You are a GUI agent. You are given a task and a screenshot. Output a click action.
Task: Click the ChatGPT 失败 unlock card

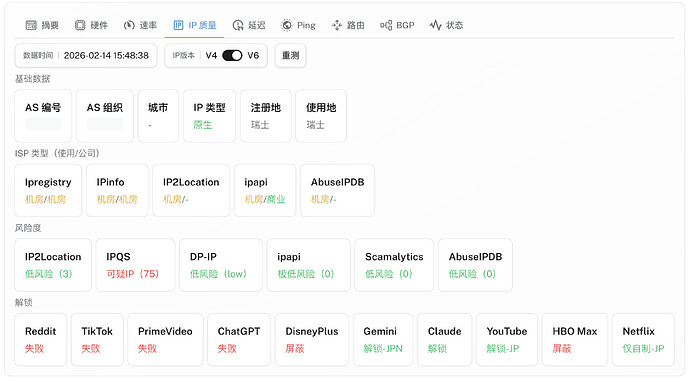click(239, 340)
